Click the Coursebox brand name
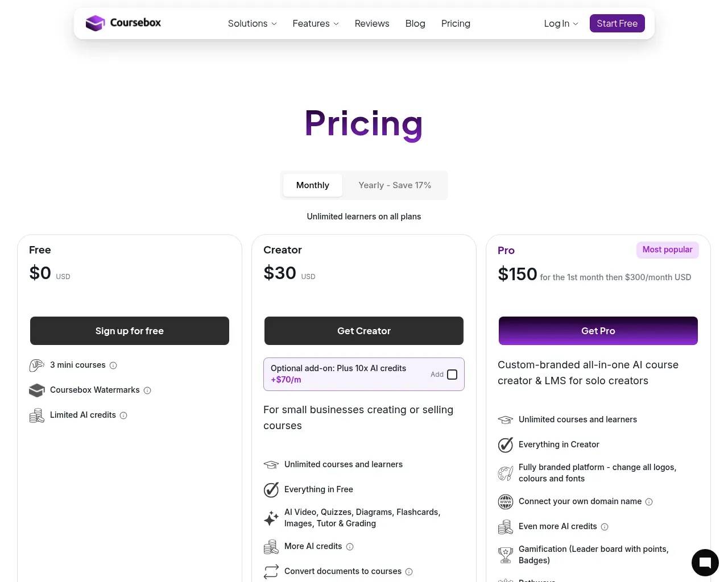This screenshot has height=582, width=728. pos(135,23)
